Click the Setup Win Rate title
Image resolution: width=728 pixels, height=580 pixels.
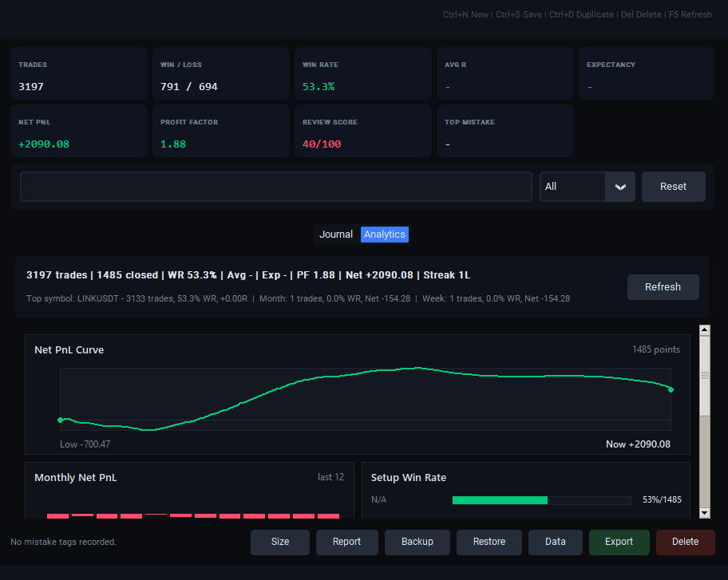(x=409, y=477)
